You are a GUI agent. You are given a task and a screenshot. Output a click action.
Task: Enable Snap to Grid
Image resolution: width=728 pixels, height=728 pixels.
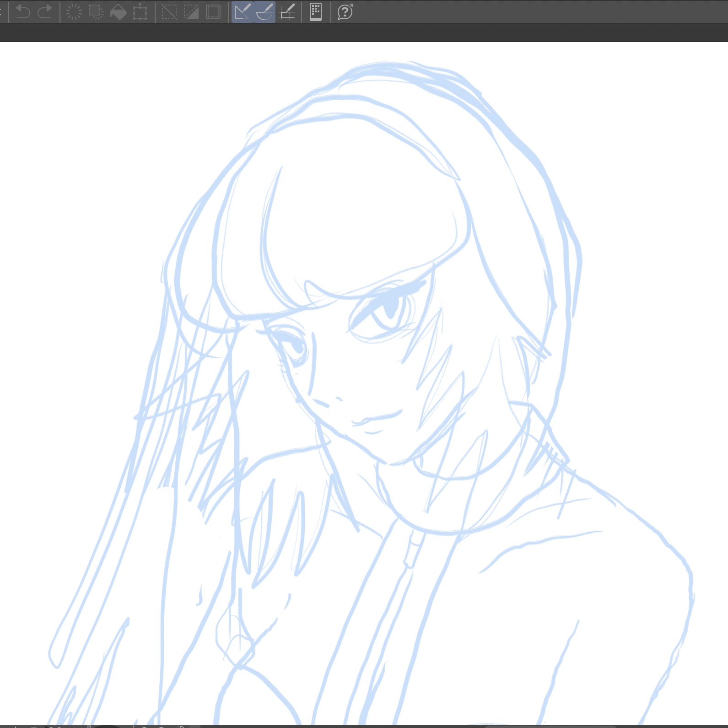(287, 12)
